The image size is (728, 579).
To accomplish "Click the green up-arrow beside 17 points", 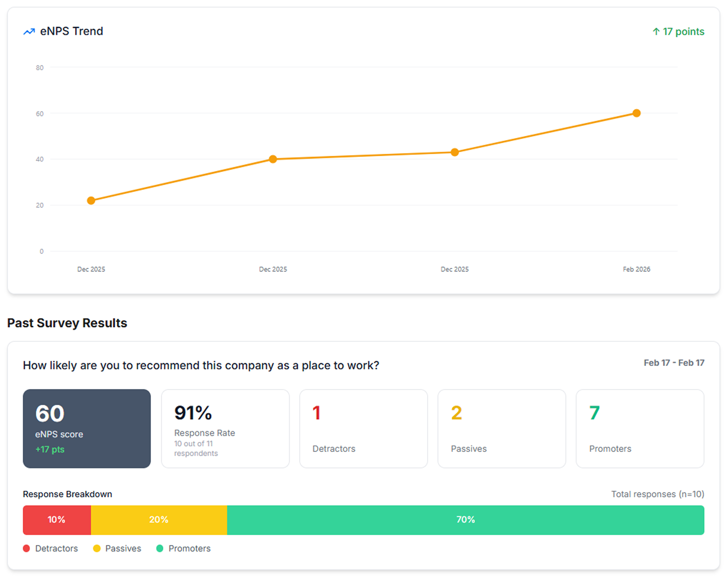I will point(656,32).
